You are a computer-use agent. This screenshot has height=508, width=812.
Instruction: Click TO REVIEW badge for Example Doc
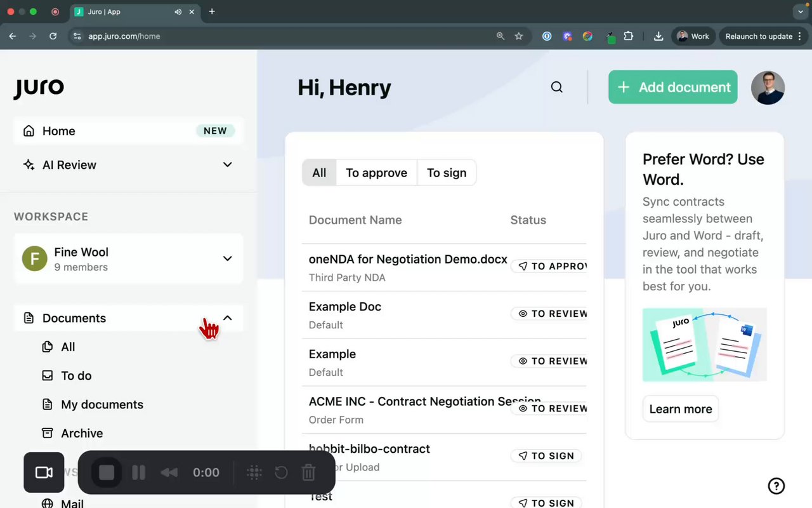549,314
